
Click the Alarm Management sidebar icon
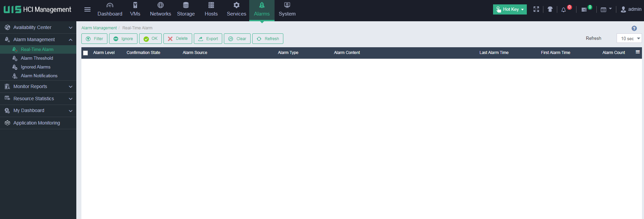(7, 39)
